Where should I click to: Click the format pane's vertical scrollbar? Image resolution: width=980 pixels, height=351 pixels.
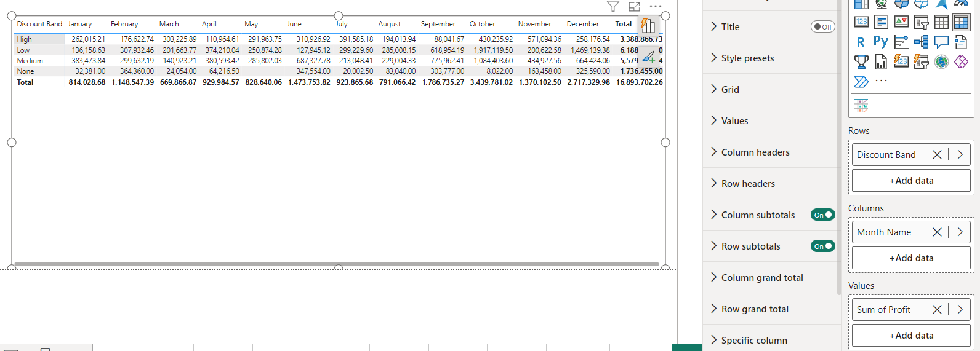point(839,148)
